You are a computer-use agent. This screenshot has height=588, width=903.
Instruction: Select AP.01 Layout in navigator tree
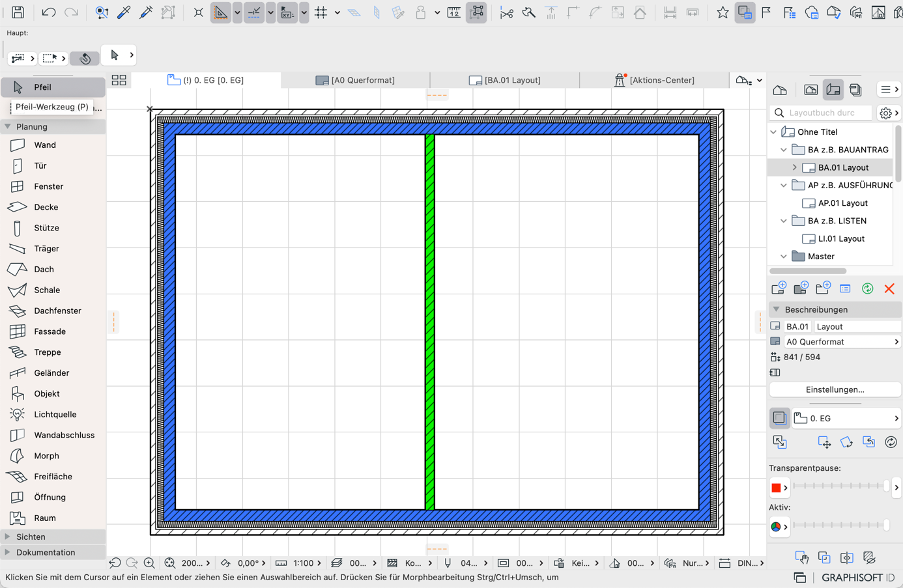pyautogui.click(x=843, y=203)
